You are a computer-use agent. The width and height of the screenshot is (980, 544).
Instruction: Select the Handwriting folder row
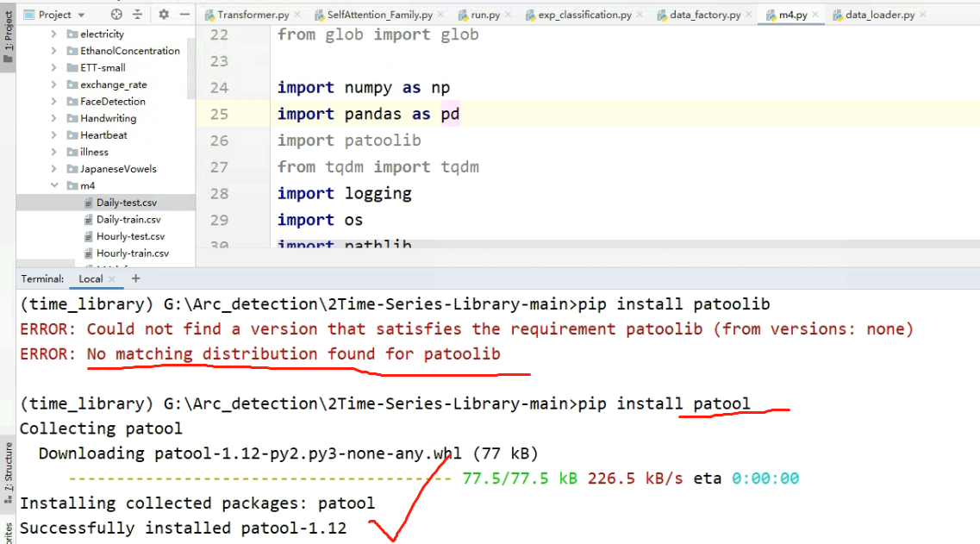105,118
